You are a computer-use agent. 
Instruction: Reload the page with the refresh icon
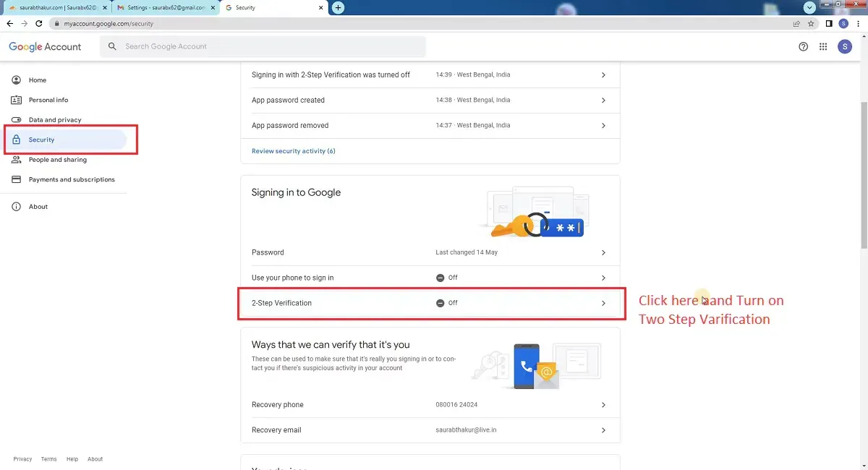click(x=39, y=23)
